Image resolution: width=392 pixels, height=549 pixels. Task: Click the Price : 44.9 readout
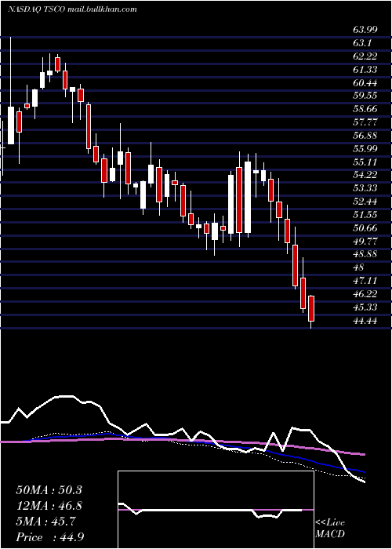(49, 537)
